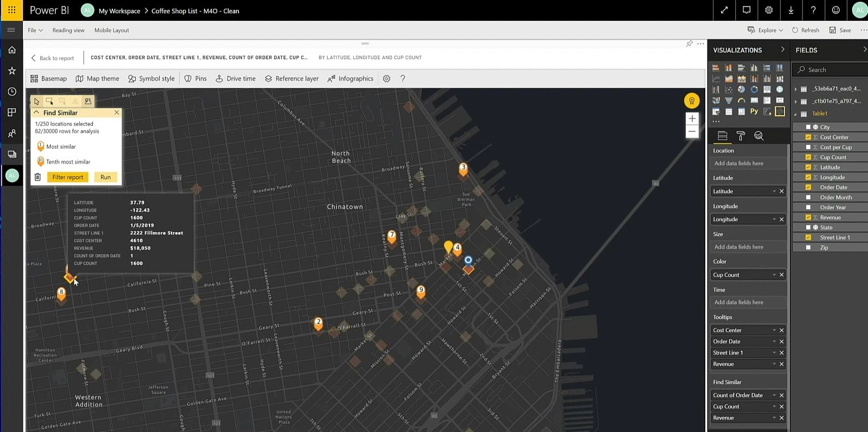The height and width of the screenshot is (432, 868).
Task: Switch to Reading view
Action: tap(68, 30)
